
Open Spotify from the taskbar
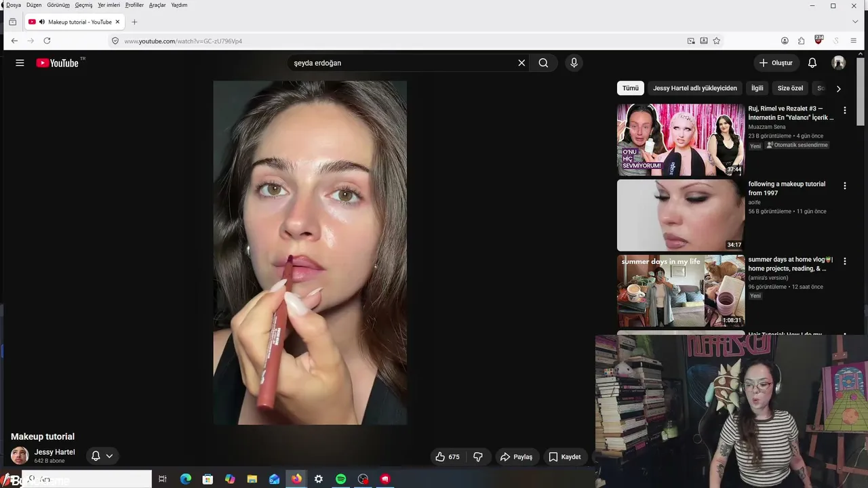(341, 479)
